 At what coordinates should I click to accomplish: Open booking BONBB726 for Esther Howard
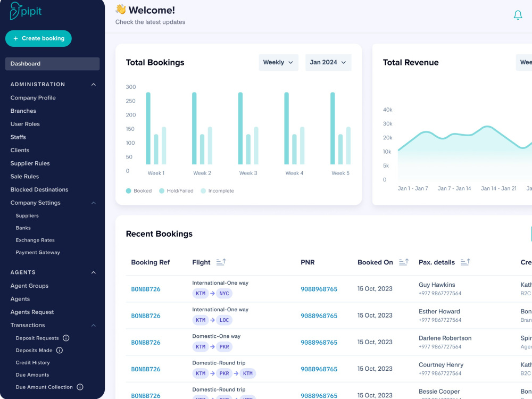click(x=146, y=316)
